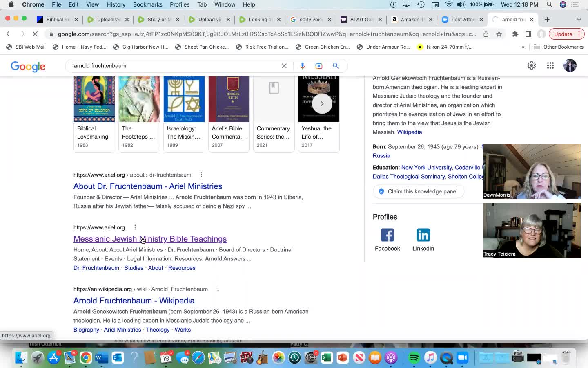Open the Profiles menu
This screenshot has width=588, height=368.
click(180, 4)
